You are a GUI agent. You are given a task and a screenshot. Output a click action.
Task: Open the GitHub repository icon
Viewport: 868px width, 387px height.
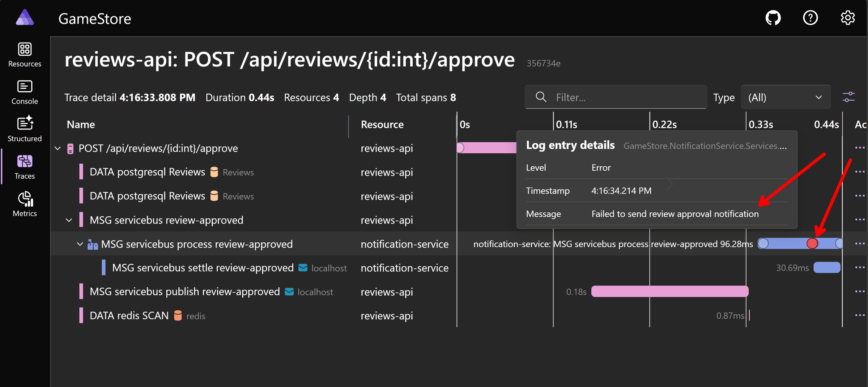tap(773, 18)
